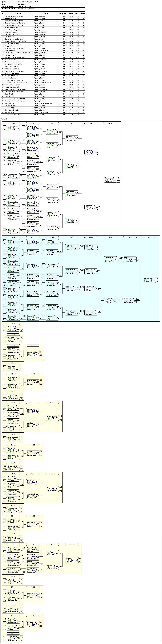Screen dimensions: 162x644
Task: Select participant Дегтярев Алексей Сергеевич row
Action: point(43,39)
